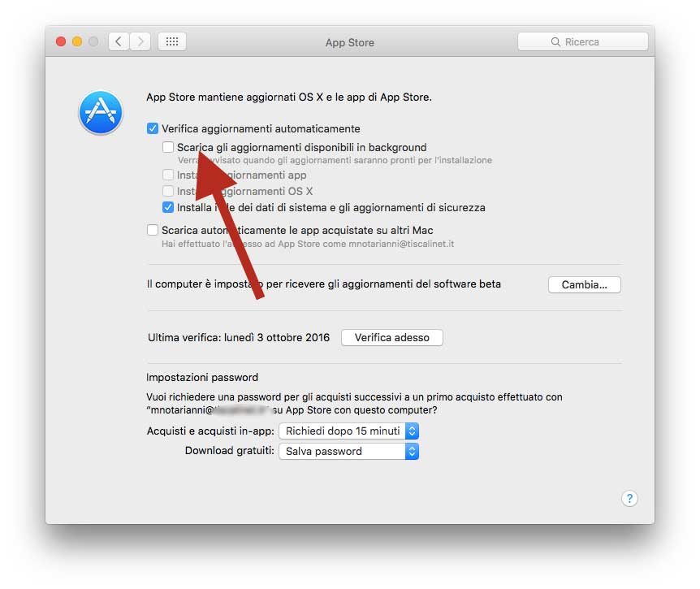
Task: Click the red close window button
Action: tap(61, 41)
